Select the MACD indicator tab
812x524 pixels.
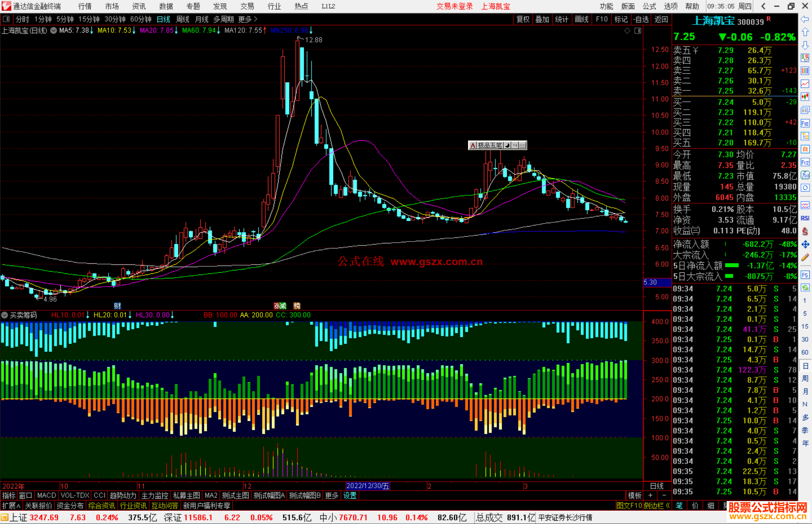pos(46,495)
